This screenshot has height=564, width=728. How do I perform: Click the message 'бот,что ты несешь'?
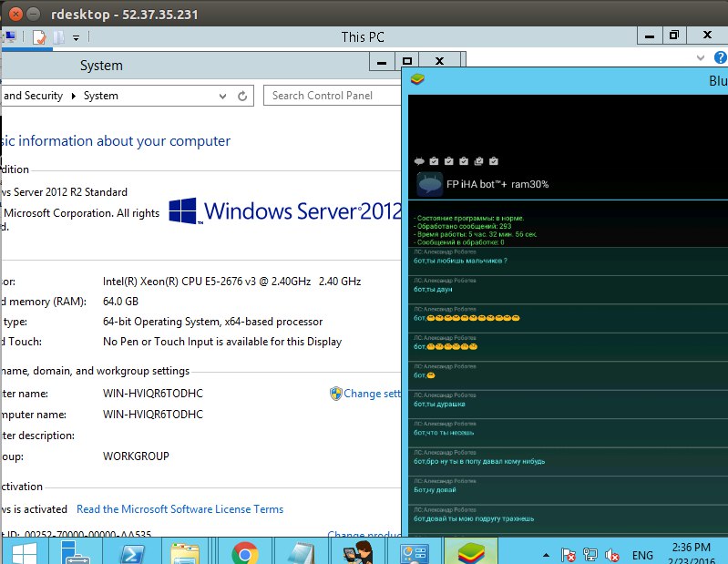[x=444, y=433]
